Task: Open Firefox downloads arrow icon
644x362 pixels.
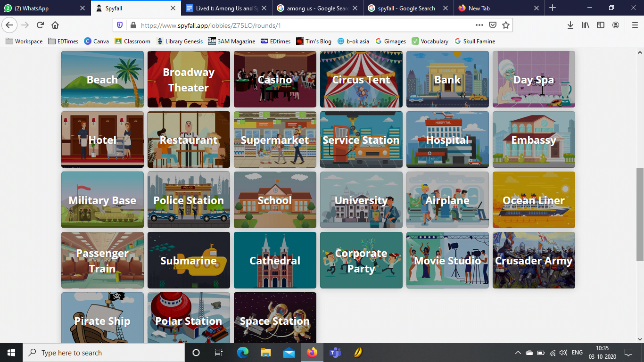Action: tap(570, 25)
